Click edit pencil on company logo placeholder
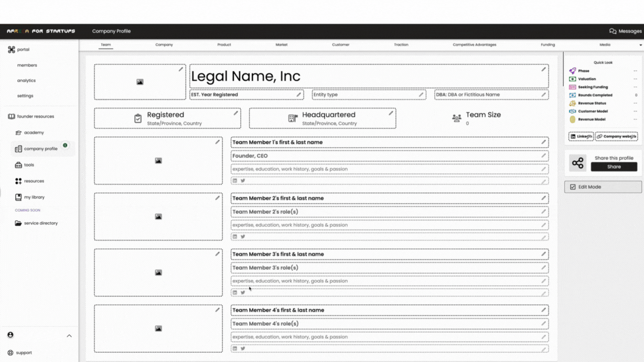This screenshot has height=362, width=644. point(180,69)
